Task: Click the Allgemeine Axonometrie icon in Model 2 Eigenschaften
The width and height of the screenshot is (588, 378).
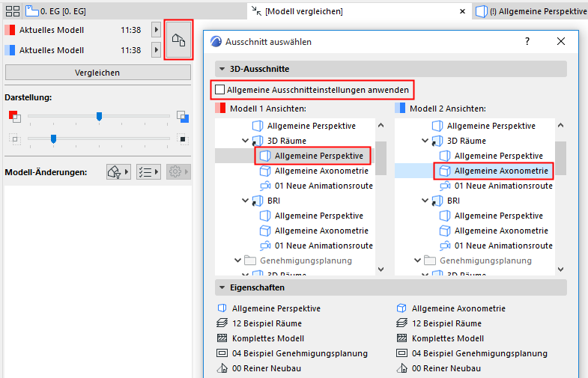Action: [401, 308]
